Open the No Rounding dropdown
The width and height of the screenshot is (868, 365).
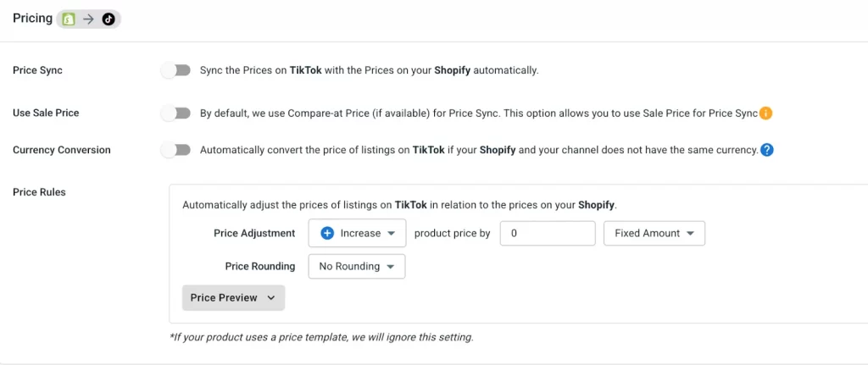tap(356, 266)
